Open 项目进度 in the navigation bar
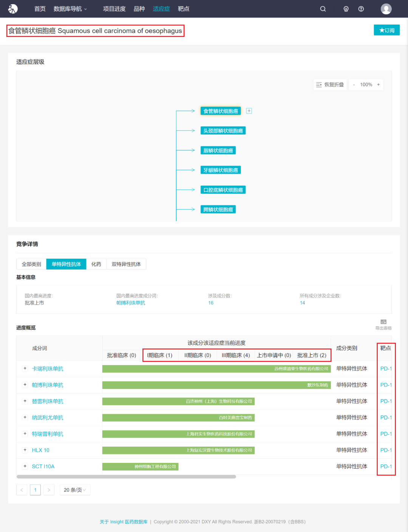This screenshot has height=532, width=408. [114, 9]
